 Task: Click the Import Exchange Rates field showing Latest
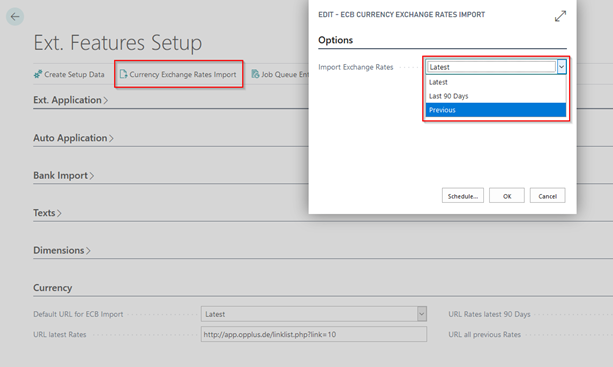[491, 67]
